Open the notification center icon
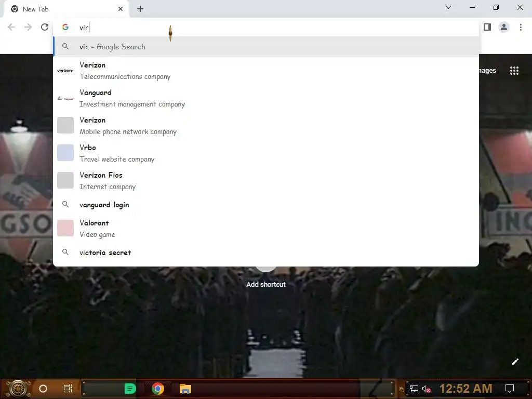The image size is (532, 399). 509,389
